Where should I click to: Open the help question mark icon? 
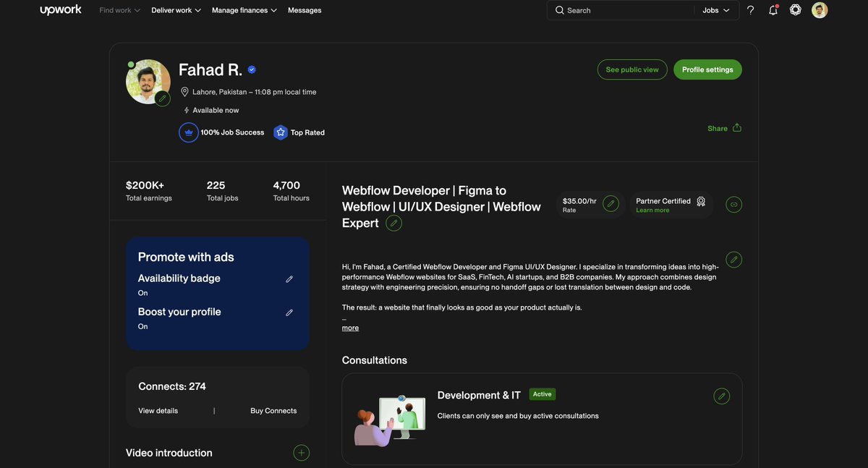pos(751,10)
